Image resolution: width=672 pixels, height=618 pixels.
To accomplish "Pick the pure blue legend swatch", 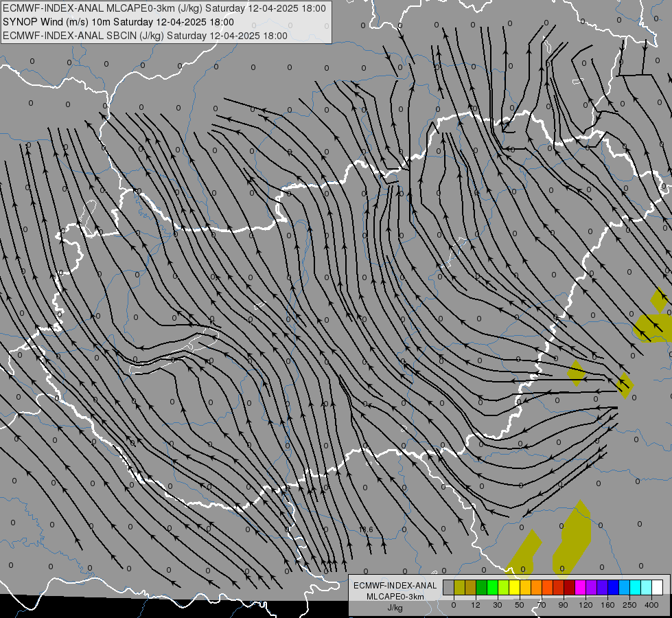I will 613,587.
